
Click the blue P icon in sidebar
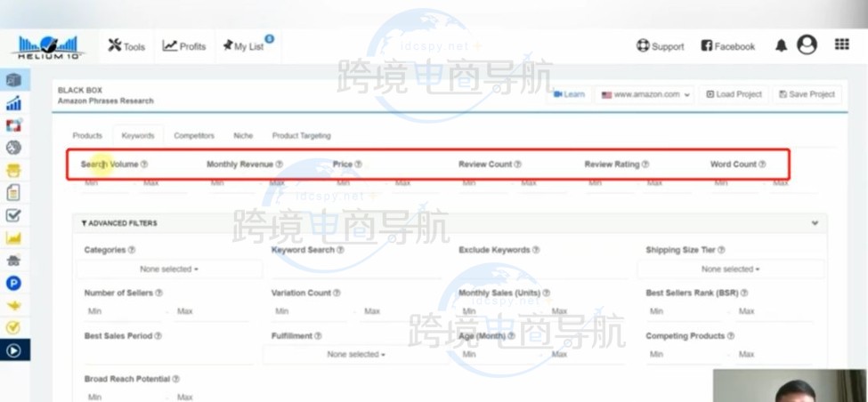coord(13,283)
